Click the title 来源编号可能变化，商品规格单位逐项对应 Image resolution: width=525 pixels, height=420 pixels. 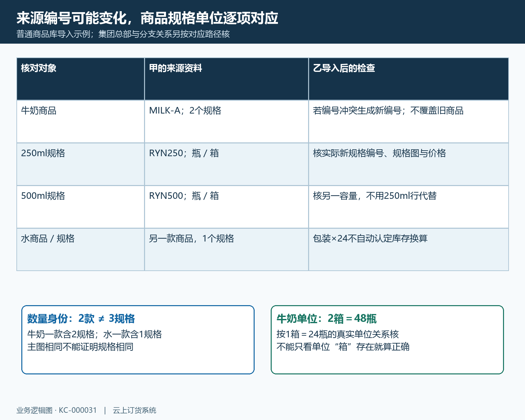click(147, 18)
